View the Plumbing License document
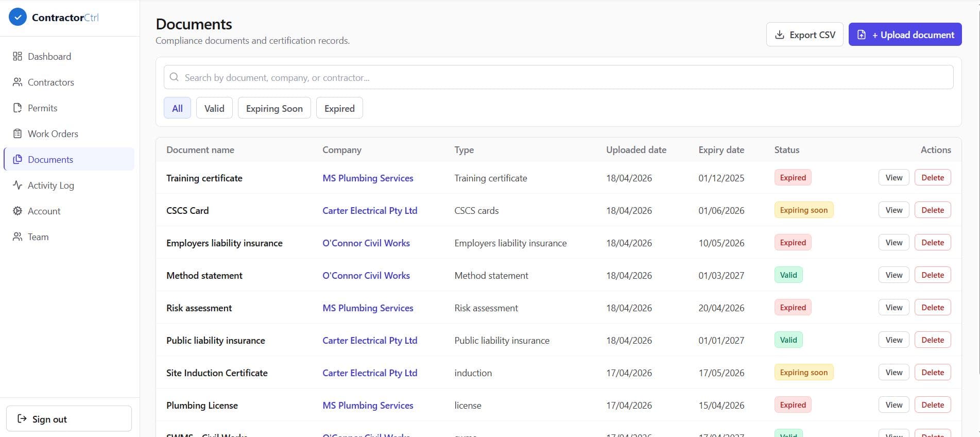Image resolution: width=980 pixels, height=437 pixels. click(x=894, y=405)
